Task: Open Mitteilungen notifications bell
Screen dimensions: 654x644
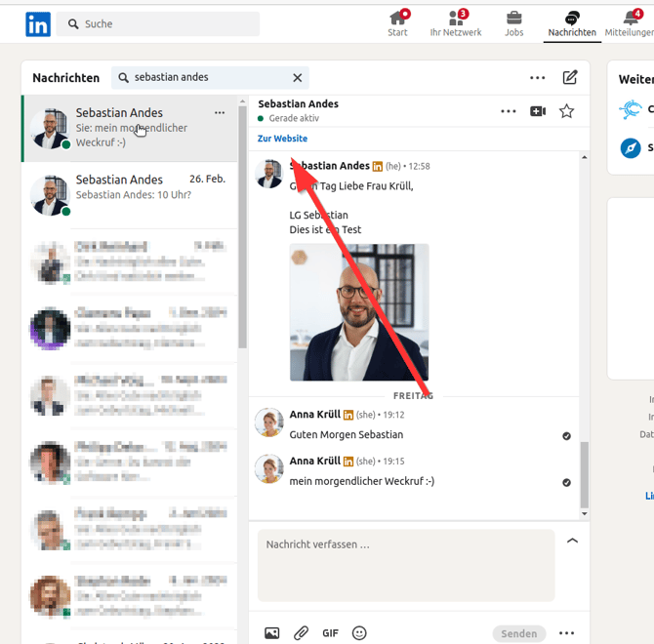Action: (629, 20)
